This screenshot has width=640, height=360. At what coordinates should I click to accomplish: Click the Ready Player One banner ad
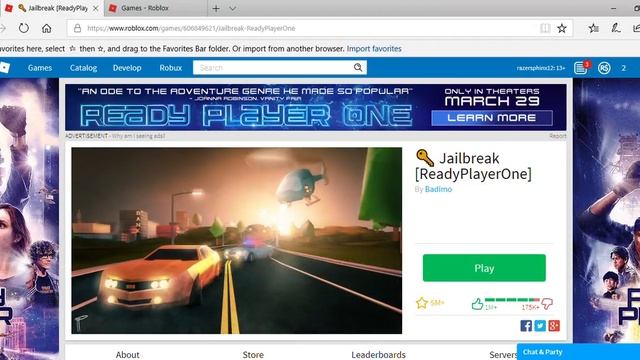point(316,107)
